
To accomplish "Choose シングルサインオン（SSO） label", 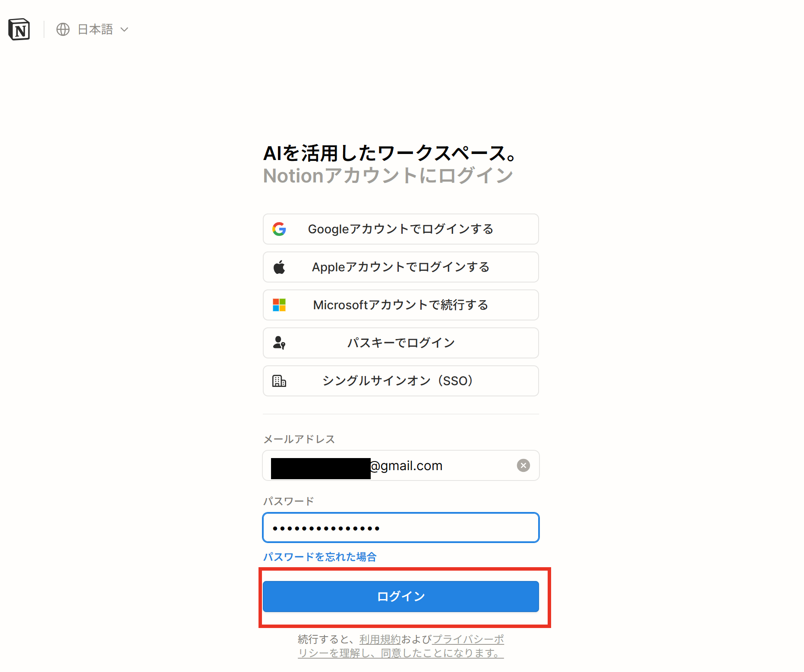I will point(397,381).
